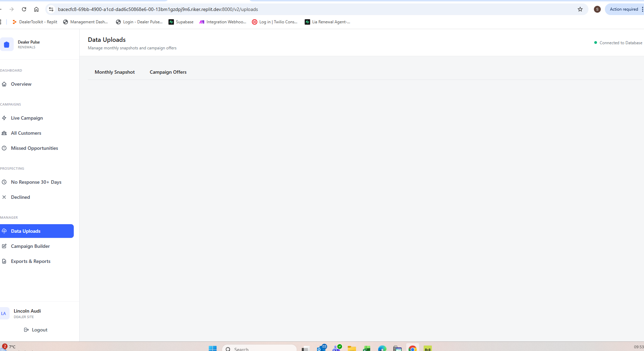Click the Dealer Pulse brand name
Viewport: 644px width, 351px height.
(29, 42)
